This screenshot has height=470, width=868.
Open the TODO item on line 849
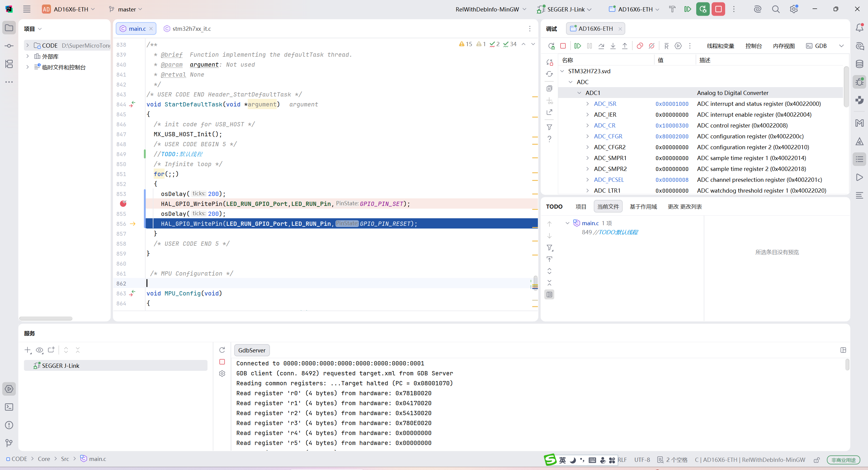click(609, 232)
